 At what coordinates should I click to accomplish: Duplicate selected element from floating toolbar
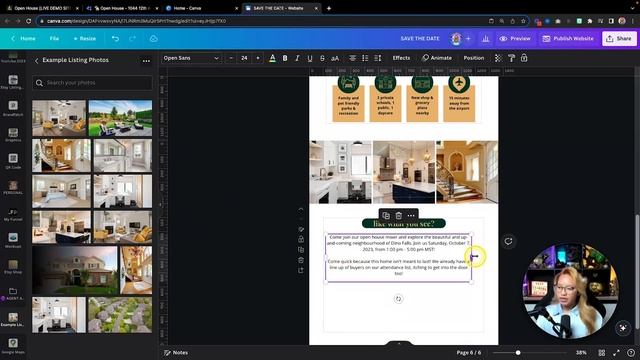[x=386, y=216]
